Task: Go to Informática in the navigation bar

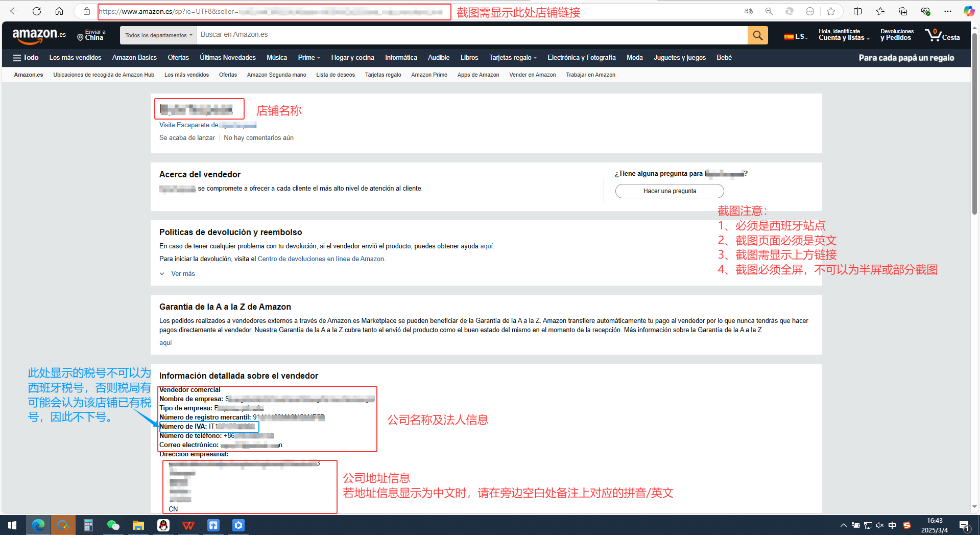Action: point(400,58)
